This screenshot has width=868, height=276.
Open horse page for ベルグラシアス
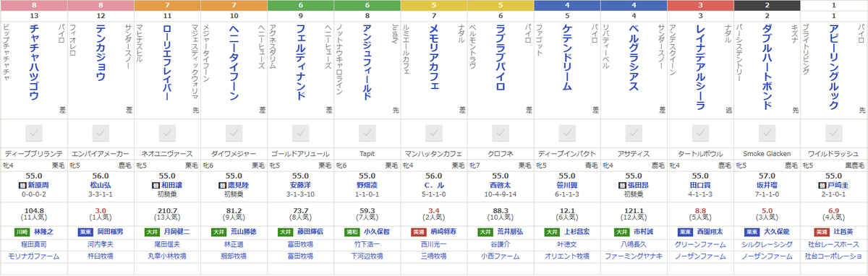pos(634,58)
